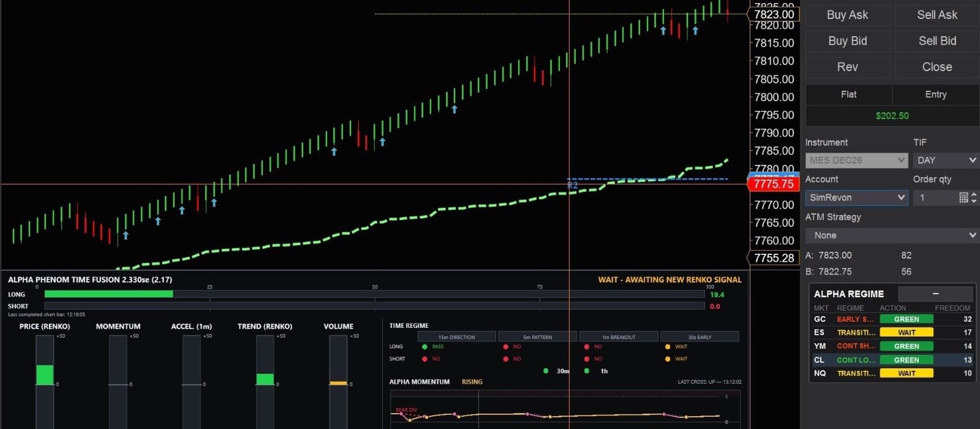Viewport: 980px width, 429px height.
Task: Select the 15m DIRECTION header in Time Regime
Action: coord(456,337)
